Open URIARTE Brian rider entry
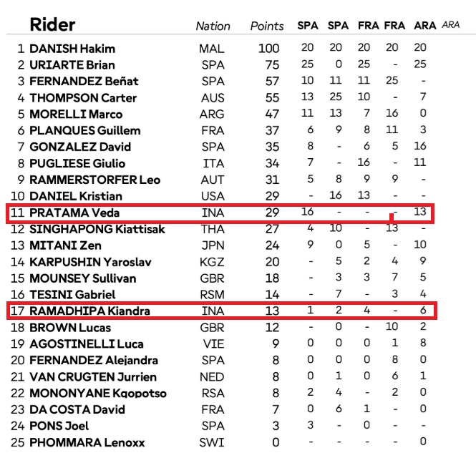The image size is (476, 458). click(x=72, y=65)
